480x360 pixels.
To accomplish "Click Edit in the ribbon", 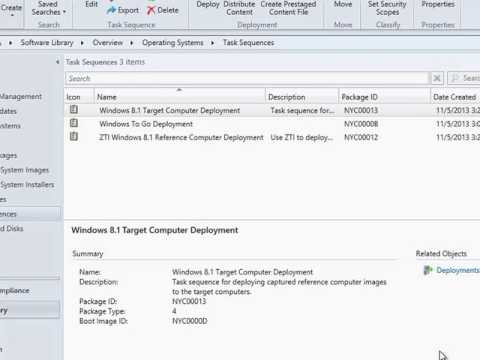I will [x=91, y=4].
